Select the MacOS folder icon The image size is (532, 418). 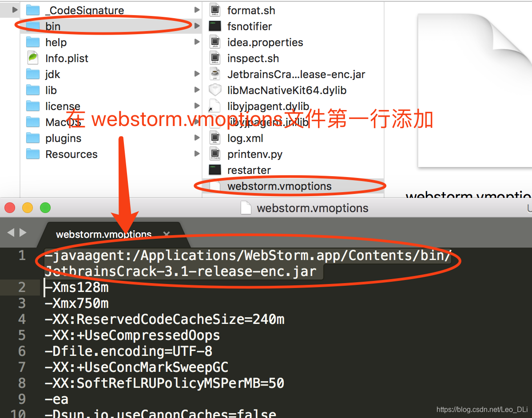tap(33, 122)
